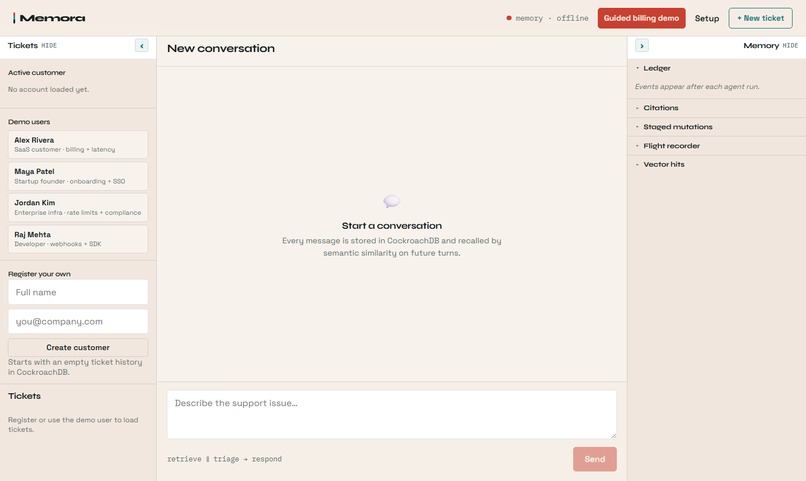The image size is (806, 481).
Task: Click 'Register or use the demo user' hint
Action: pos(73,424)
